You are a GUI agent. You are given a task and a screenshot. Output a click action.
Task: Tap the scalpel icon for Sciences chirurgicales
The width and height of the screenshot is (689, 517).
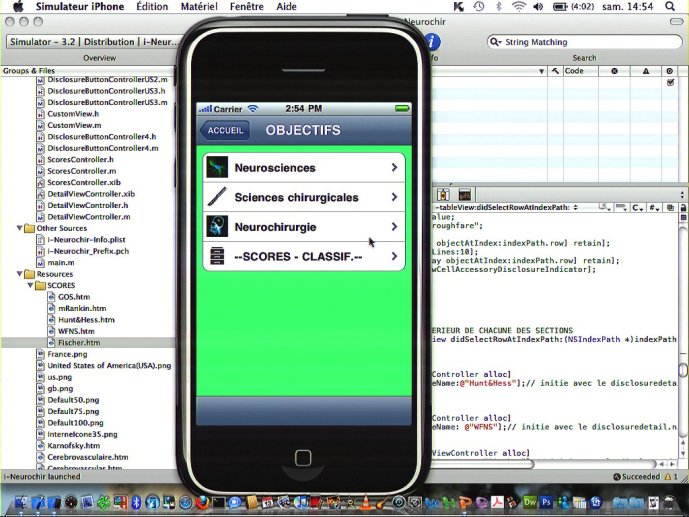217,197
